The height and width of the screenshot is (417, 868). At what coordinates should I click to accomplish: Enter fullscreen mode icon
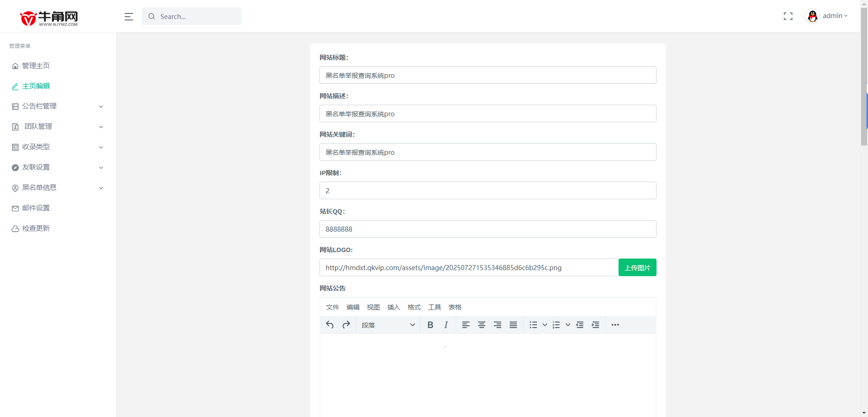[788, 16]
